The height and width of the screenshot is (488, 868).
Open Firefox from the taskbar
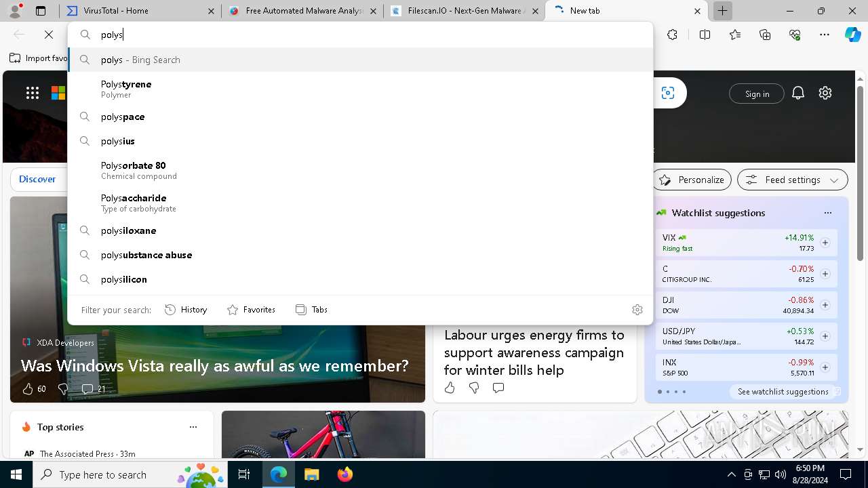pos(345,474)
